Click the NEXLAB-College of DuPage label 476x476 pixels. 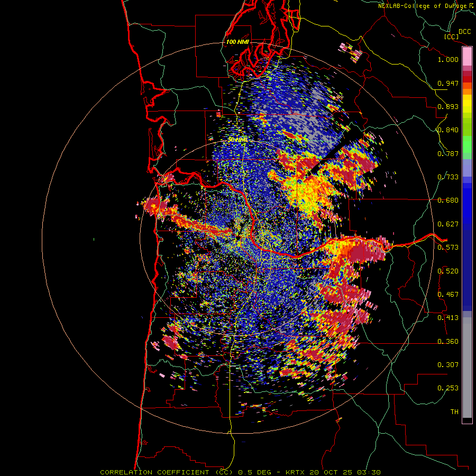[x=424, y=6]
